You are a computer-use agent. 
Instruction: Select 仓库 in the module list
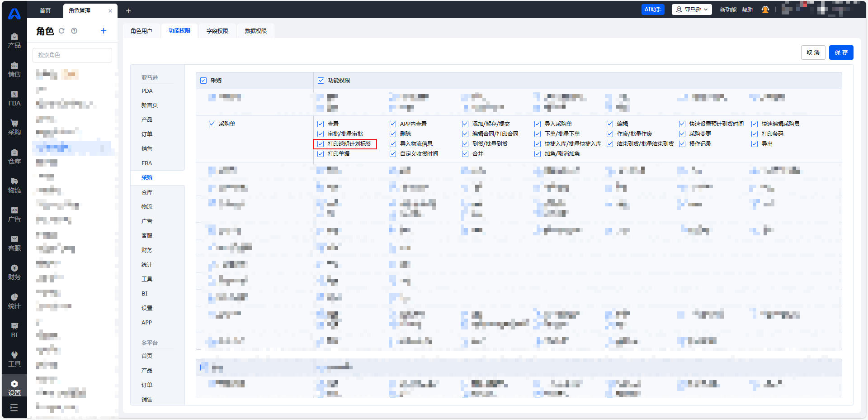147,192
